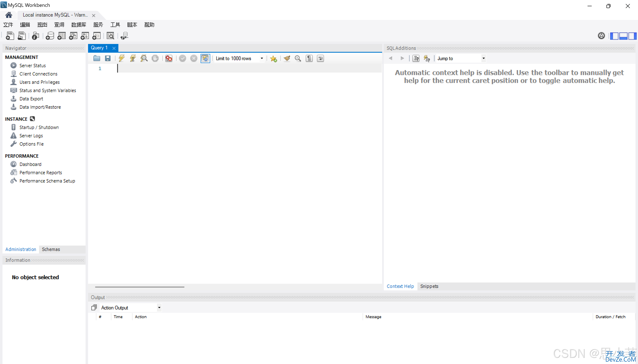The width and height of the screenshot is (638, 364).
Task: Open Client Connections page
Action: point(38,74)
